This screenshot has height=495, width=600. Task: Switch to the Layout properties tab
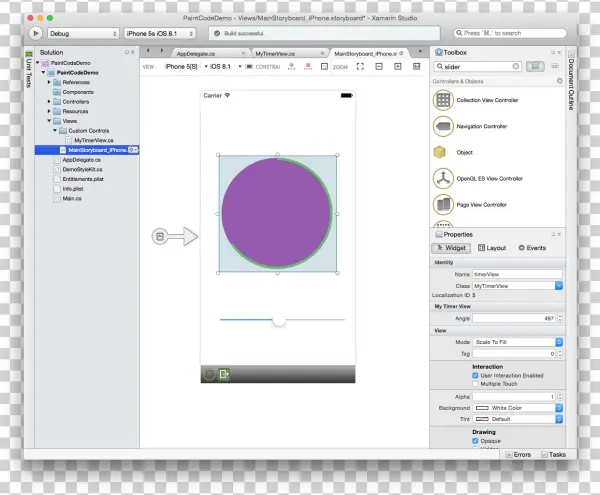[492, 248]
